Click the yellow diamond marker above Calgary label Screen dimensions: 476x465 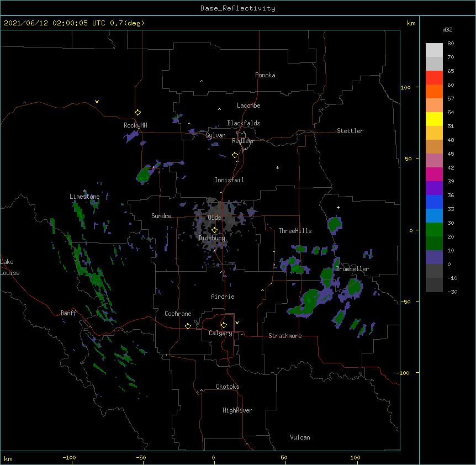pyautogui.click(x=224, y=325)
